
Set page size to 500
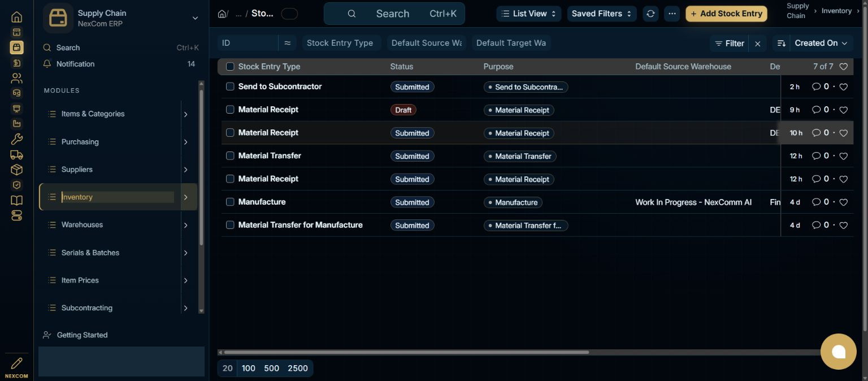pos(271,368)
